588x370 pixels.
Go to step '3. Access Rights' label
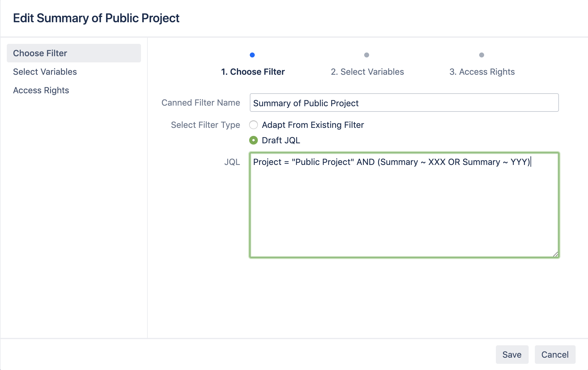[x=482, y=72]
